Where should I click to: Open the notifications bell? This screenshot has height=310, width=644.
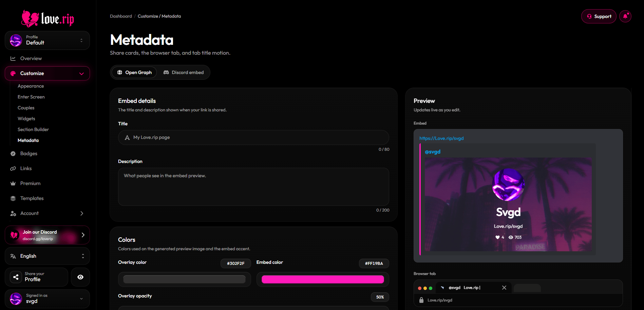(x=625, y=16)
